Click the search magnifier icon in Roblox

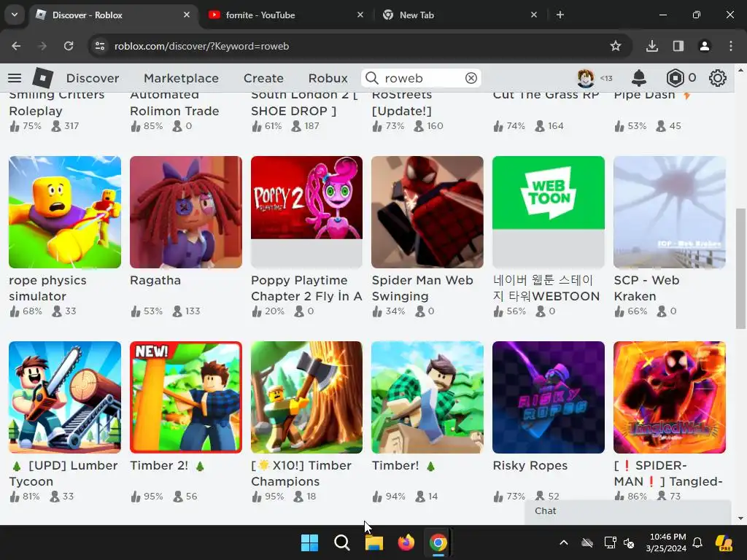[x=372, y=78]
